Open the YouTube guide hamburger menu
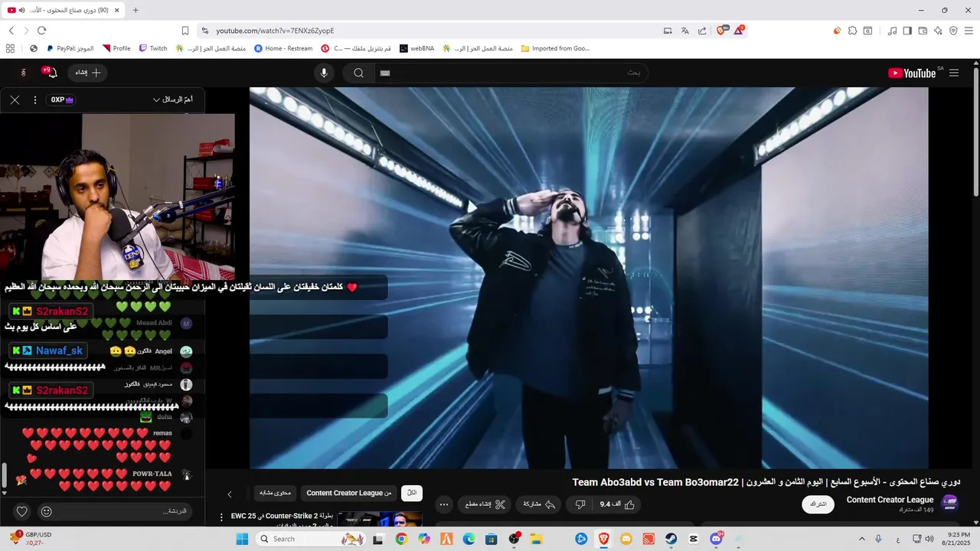 click(953, 73)
